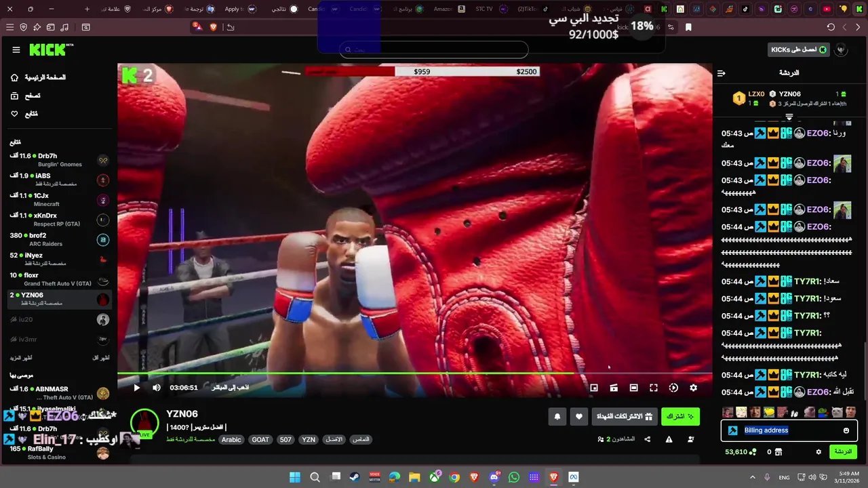Click the green Subscribe button

[x=680, y=416]
